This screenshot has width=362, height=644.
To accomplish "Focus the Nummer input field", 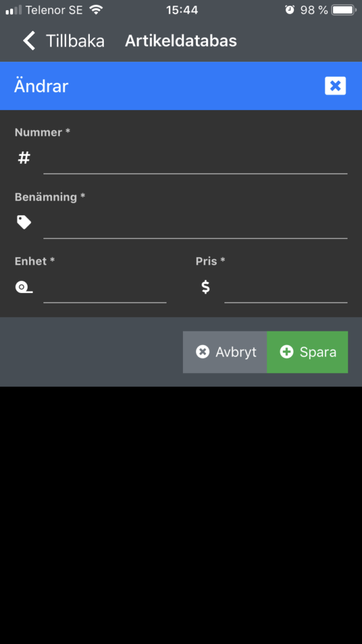I will (195, 159).
